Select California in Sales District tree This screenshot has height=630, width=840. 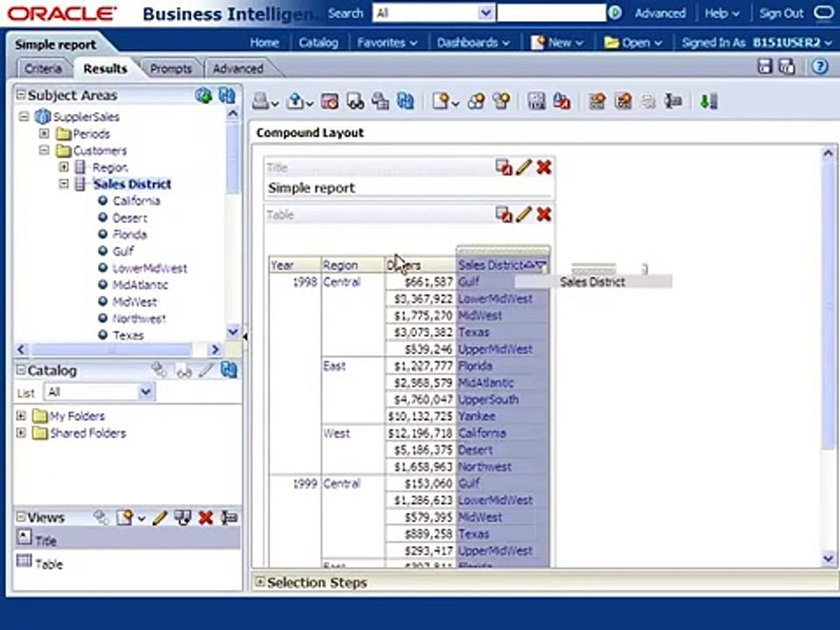[x=136, y=200]
